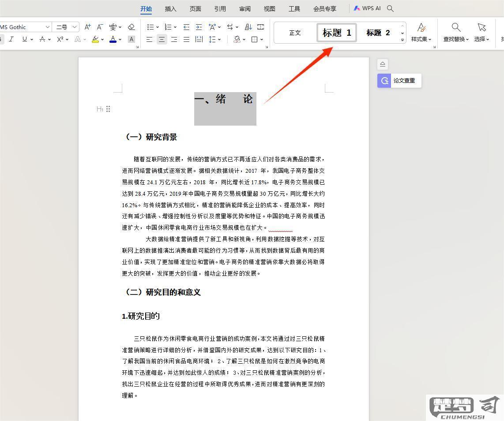Screen dimensions: 504x421
Task: Click 论文查重 plagiarism check button
Action: tap(399, 81)
